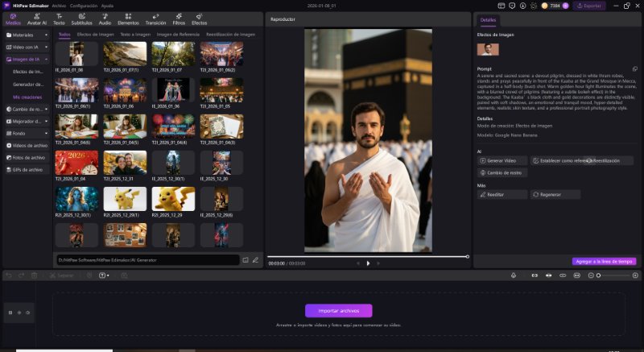Select thumbnail IE_2026_01_08
The width and height of the screenshot is (644, 352).
tap(76, 54)
